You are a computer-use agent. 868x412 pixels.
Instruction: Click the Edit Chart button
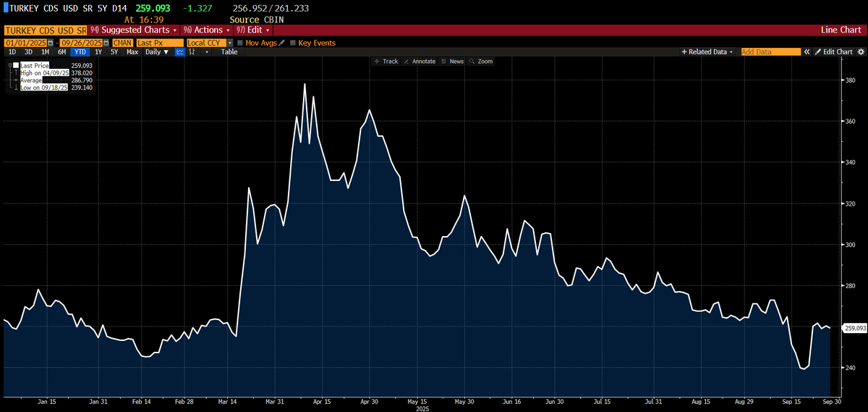click(834, 52)
